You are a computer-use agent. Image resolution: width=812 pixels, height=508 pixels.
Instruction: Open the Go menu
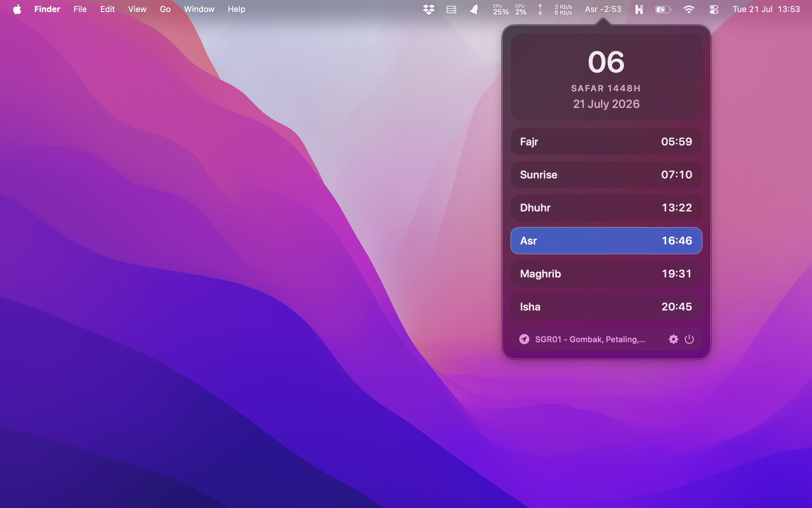pyautogui.click(x=165, y=9)
